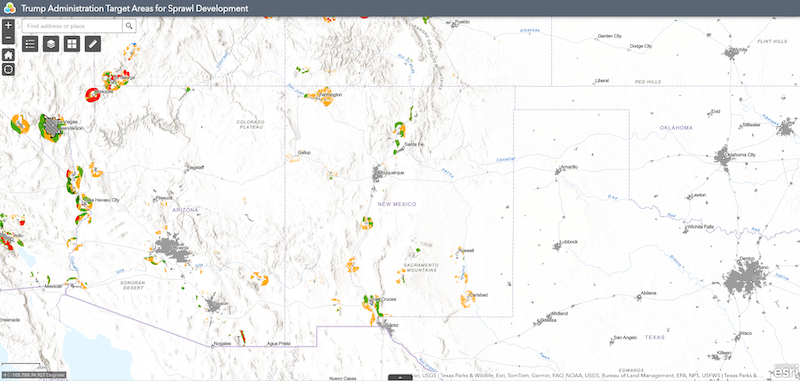Select the Farmington target area

[323, 96]
